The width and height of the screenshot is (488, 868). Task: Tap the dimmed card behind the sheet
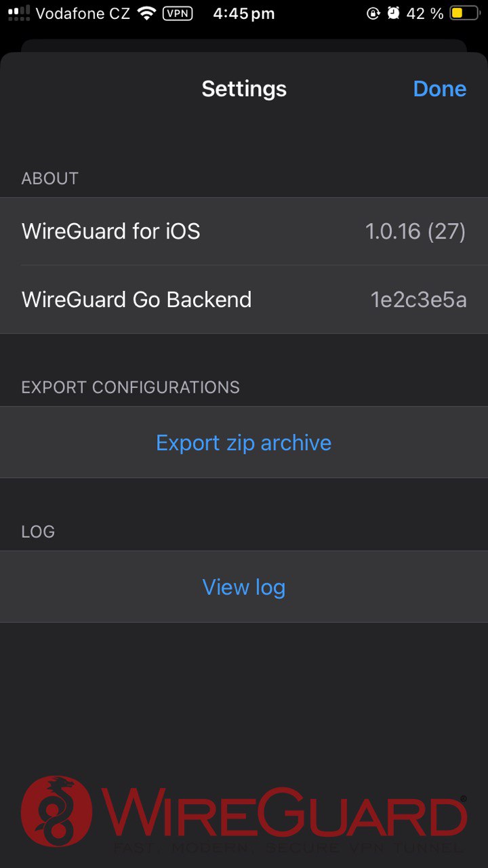coord(244,45)
